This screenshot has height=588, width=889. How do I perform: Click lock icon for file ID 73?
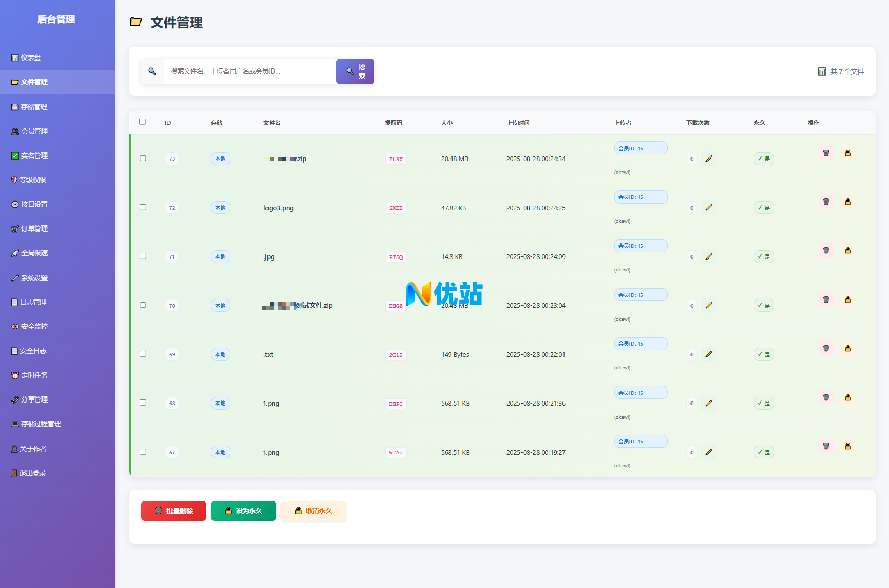coord(848,153)
